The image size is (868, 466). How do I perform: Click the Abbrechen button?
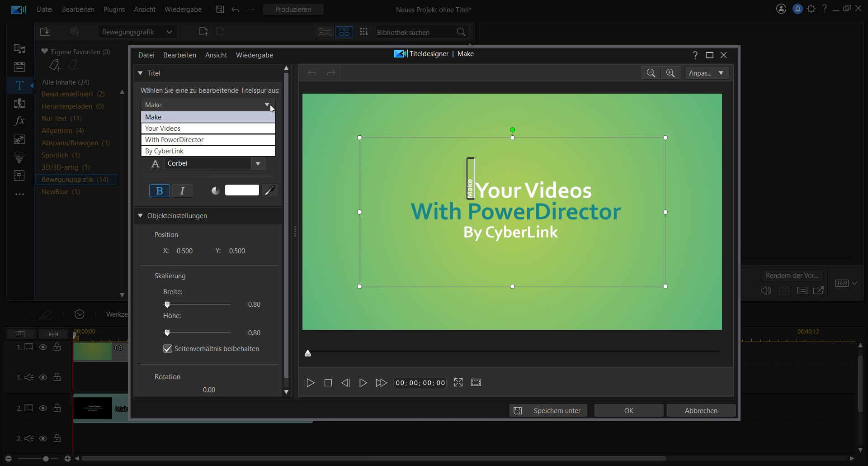click(x=701, y=411)
